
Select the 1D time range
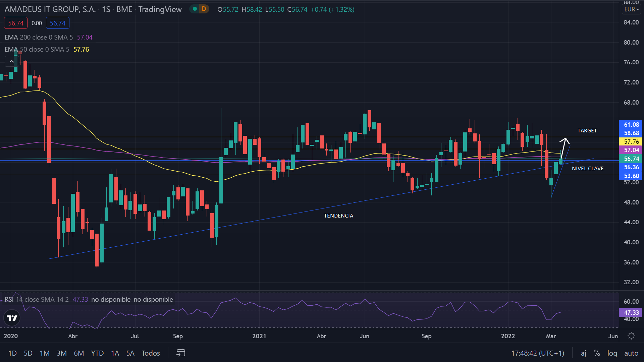coord(12,353)
